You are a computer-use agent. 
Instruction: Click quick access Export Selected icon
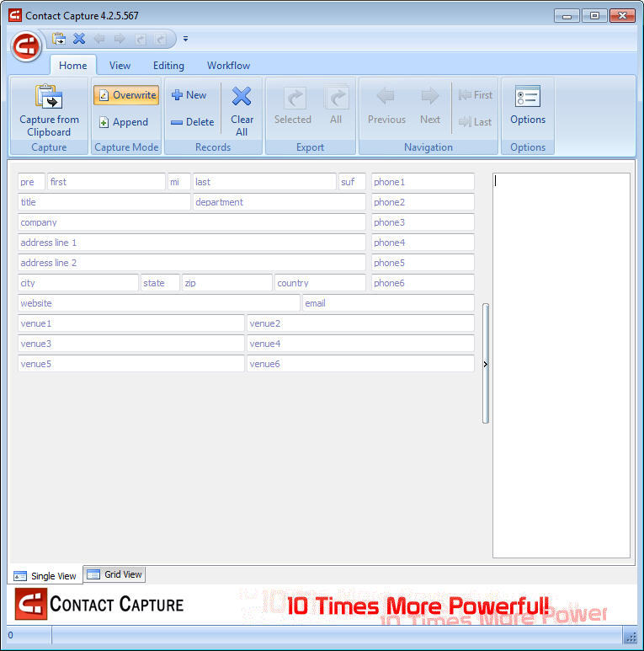(x=141, y=39)
